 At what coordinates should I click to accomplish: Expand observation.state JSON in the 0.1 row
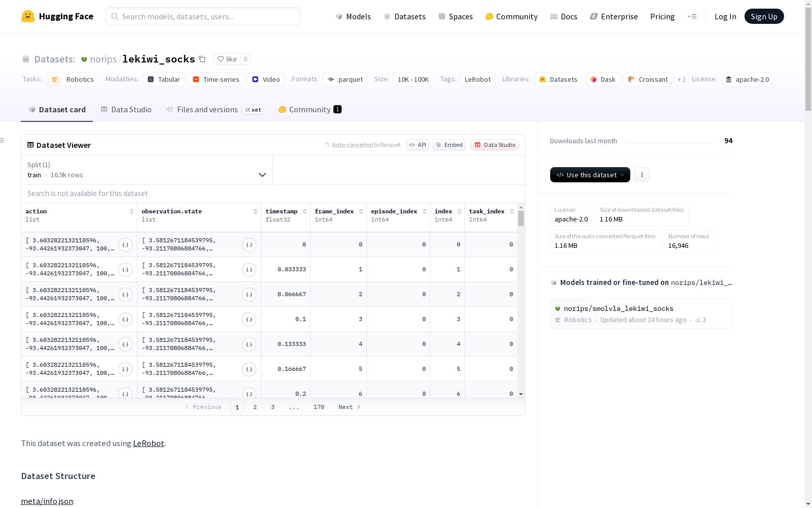(249, 320)
